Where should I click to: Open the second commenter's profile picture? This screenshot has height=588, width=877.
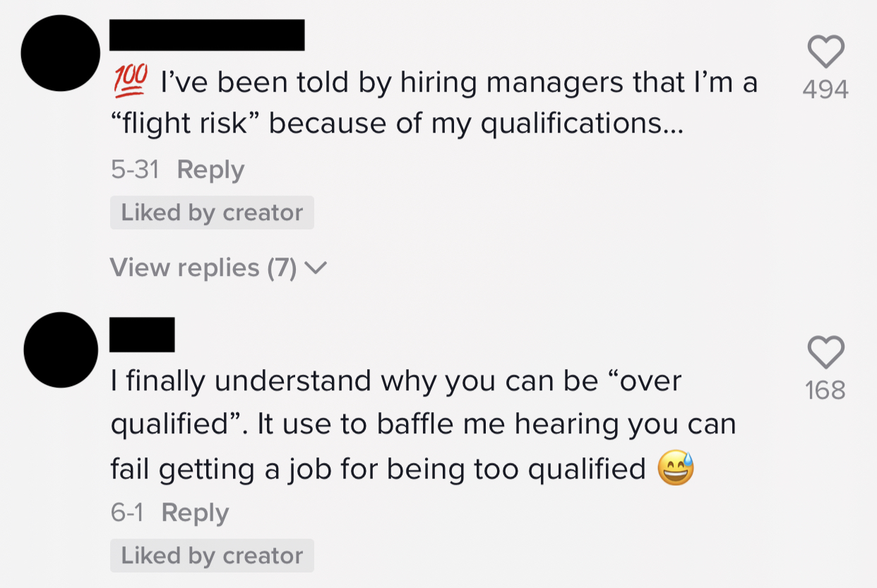tap(62, 350)
